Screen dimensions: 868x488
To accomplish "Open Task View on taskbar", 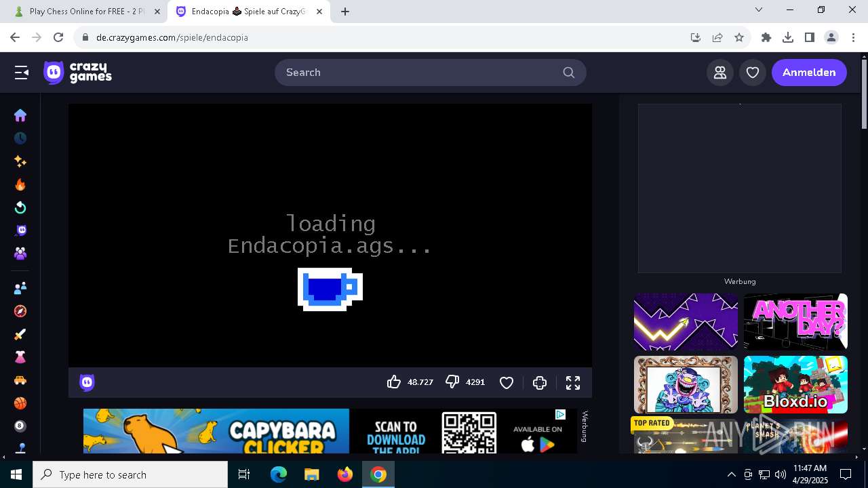I will (x=244, y=474).
